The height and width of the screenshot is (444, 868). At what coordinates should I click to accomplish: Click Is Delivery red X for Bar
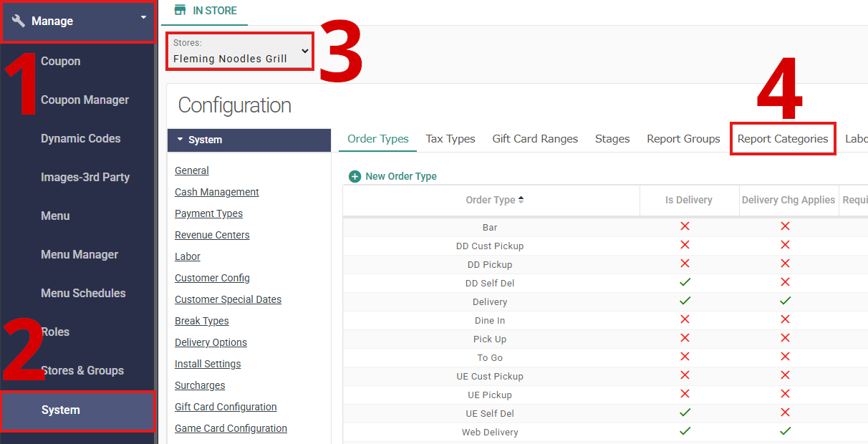click(685, 226)
